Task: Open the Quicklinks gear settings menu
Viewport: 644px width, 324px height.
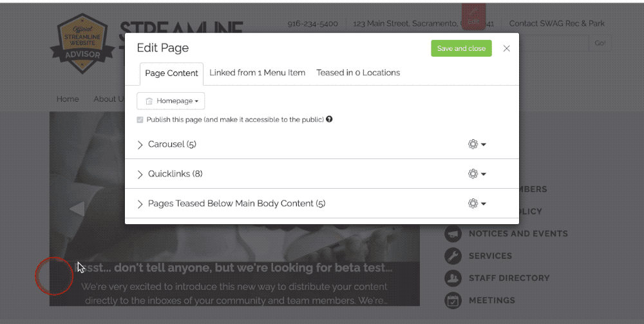Action: (x=477, y=174)
